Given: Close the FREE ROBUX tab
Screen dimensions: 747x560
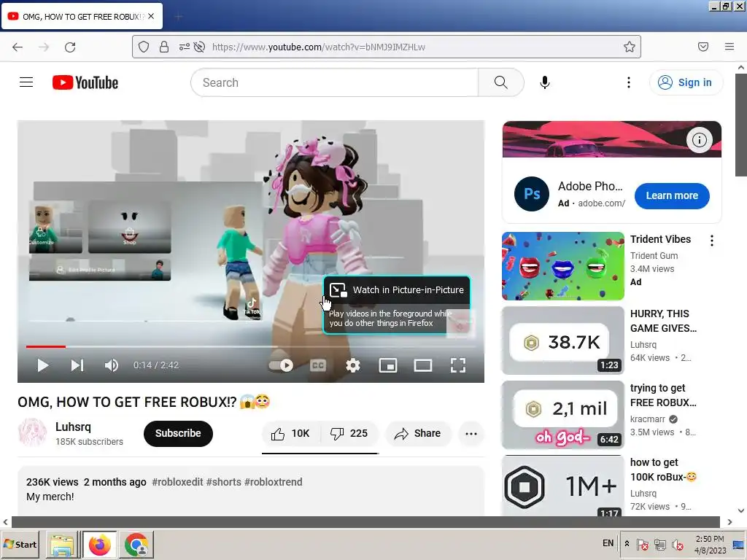Looking at the screenshot, I should (151, 16).
